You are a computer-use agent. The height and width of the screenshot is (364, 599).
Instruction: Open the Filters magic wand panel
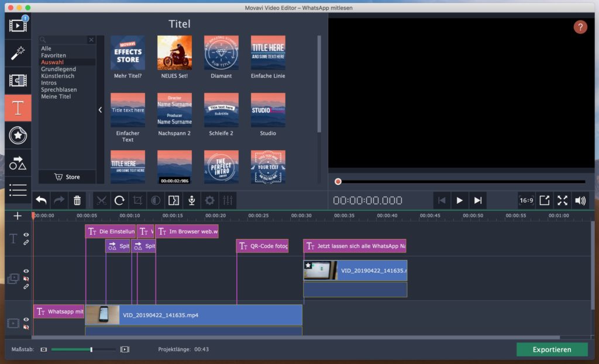(18, 53)
